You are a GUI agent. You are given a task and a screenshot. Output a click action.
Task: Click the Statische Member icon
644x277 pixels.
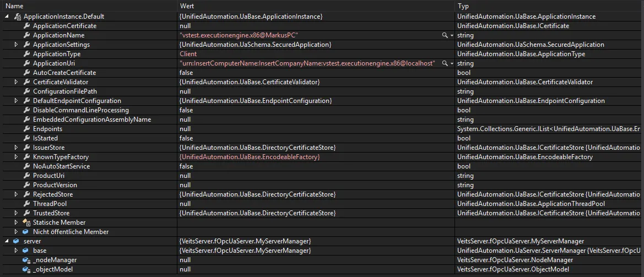[26, 222]
